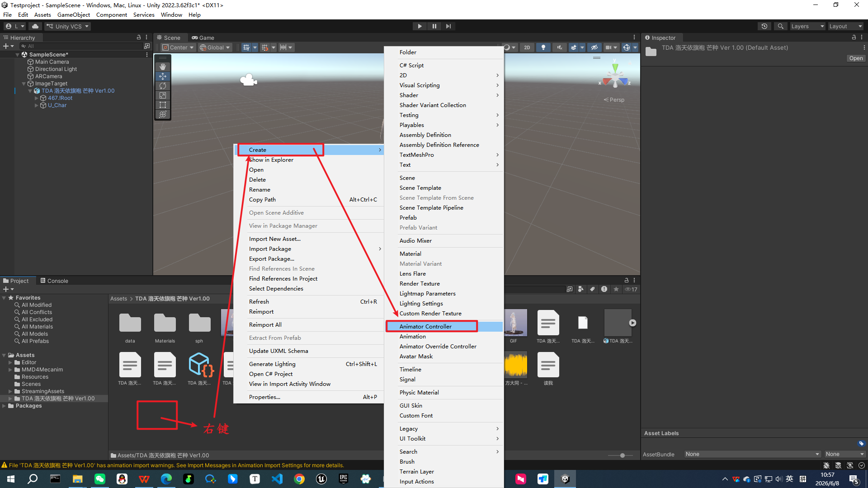Open the Unity global search icon
Viewport: 868px width, 488px height.
pos(780,26)
